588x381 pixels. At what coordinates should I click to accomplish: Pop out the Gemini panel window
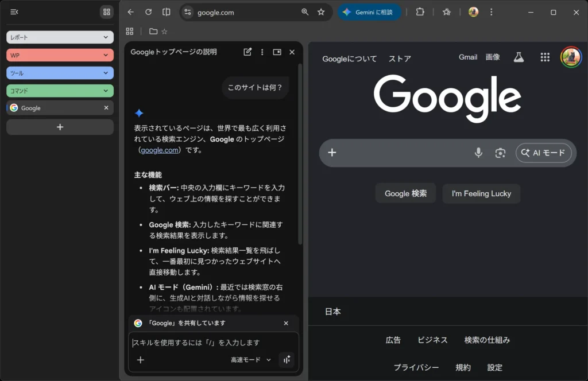click(x=277, y=52)
